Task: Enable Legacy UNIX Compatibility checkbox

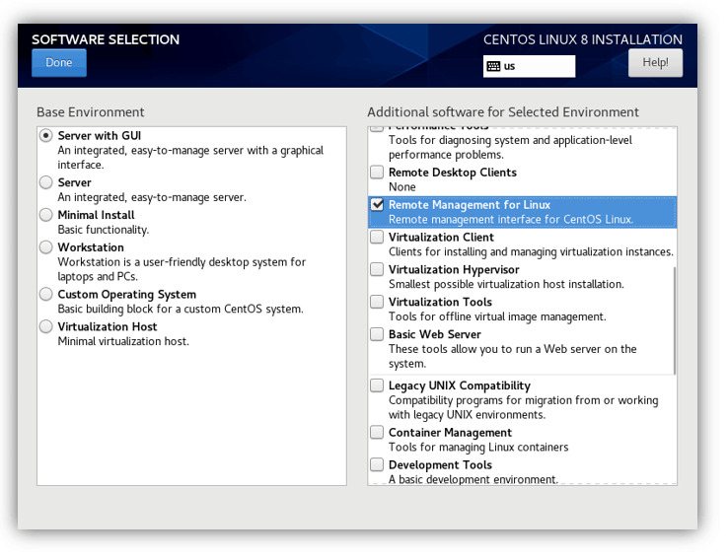Action: pyautogui.click(x=377, y=385)
